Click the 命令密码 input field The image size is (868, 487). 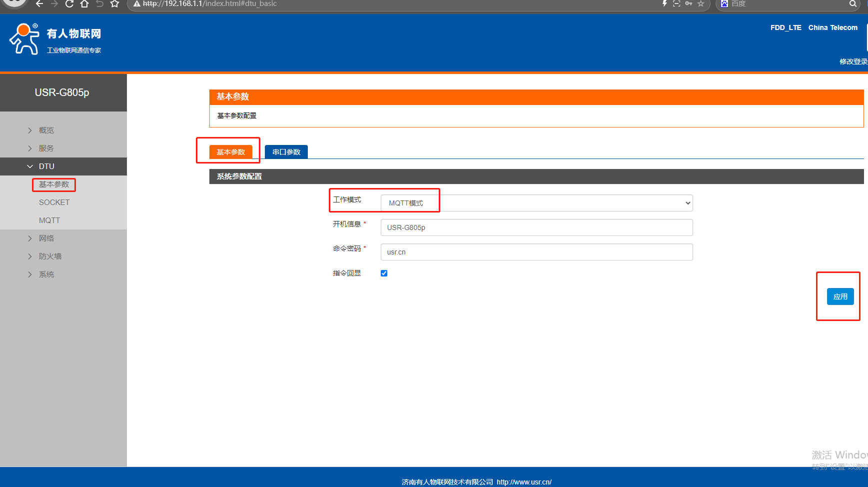[x=536, y=252]
